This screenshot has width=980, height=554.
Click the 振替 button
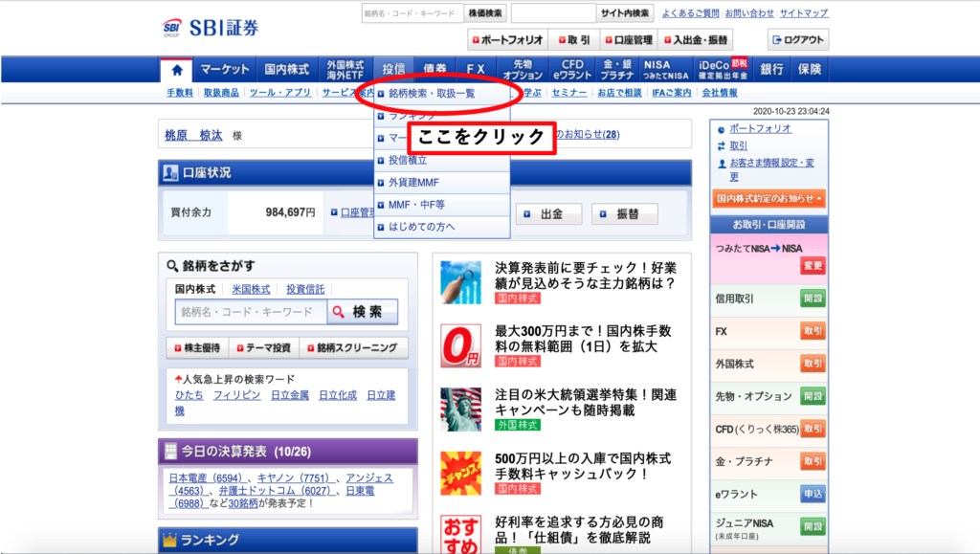coord(624,214)
